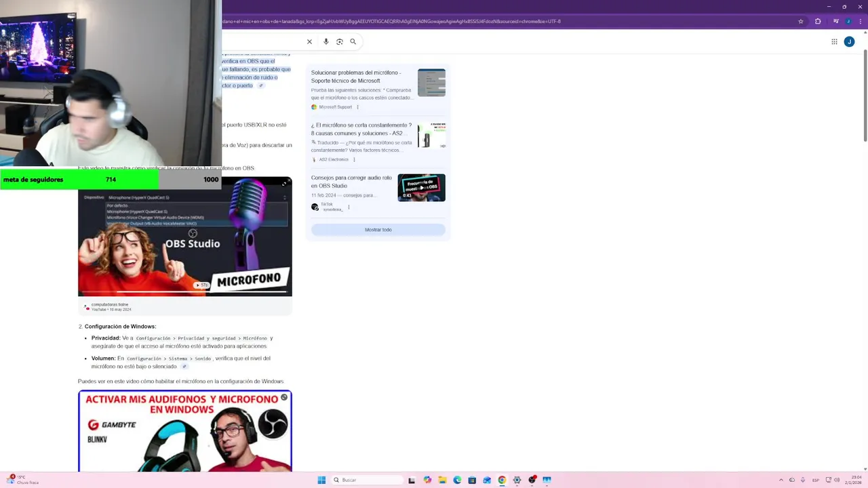Open Google Lens image search
The image size is (868, 488).
pos(340,41)
